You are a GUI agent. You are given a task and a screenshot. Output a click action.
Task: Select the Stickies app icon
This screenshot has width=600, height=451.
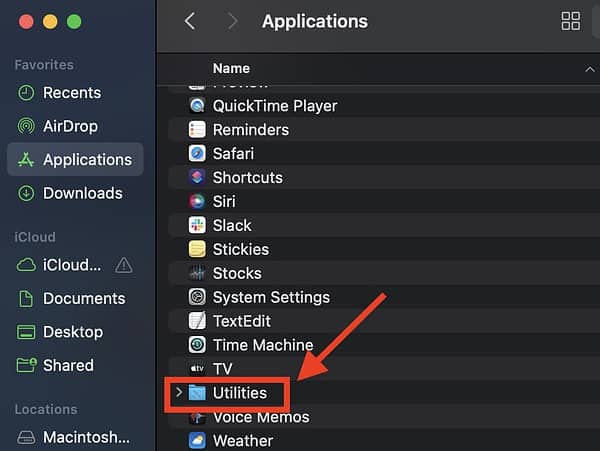197,250
